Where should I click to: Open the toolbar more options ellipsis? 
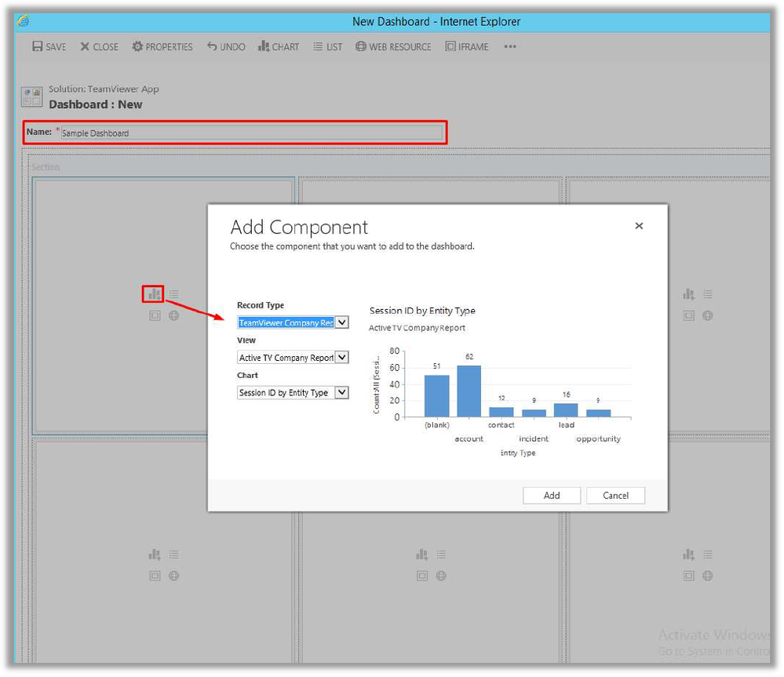tap(510, 47)
